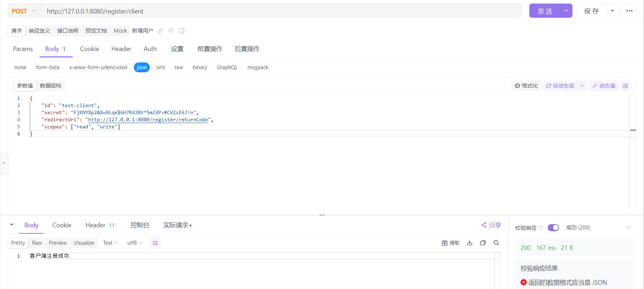Viewport: 644px width, 289px height.
Task: Select the Preview response view
Action: point(58,243)
